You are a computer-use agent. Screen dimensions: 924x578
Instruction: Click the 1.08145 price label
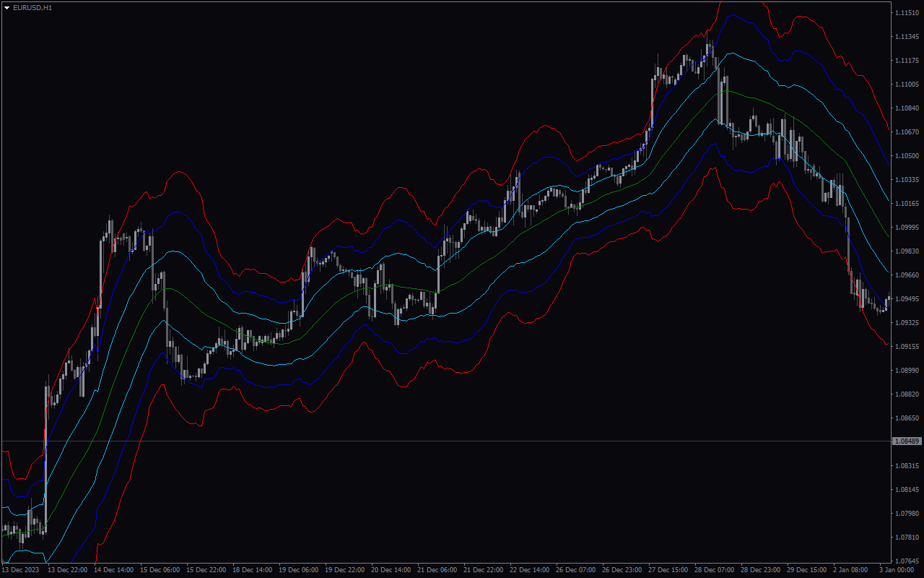tap(907, 490)
